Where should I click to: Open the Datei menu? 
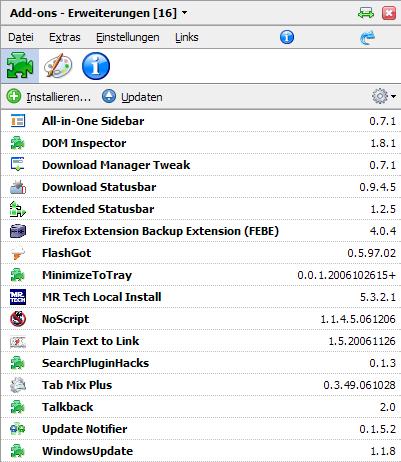pyautogui.click(x=21, y=37)
